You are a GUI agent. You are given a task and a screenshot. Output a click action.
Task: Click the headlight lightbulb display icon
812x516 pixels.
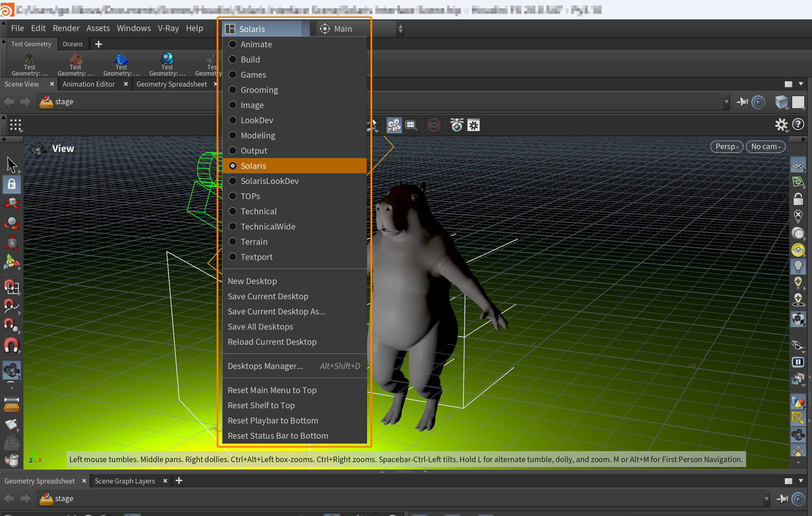pyautogui.click(x=798, y=266)
